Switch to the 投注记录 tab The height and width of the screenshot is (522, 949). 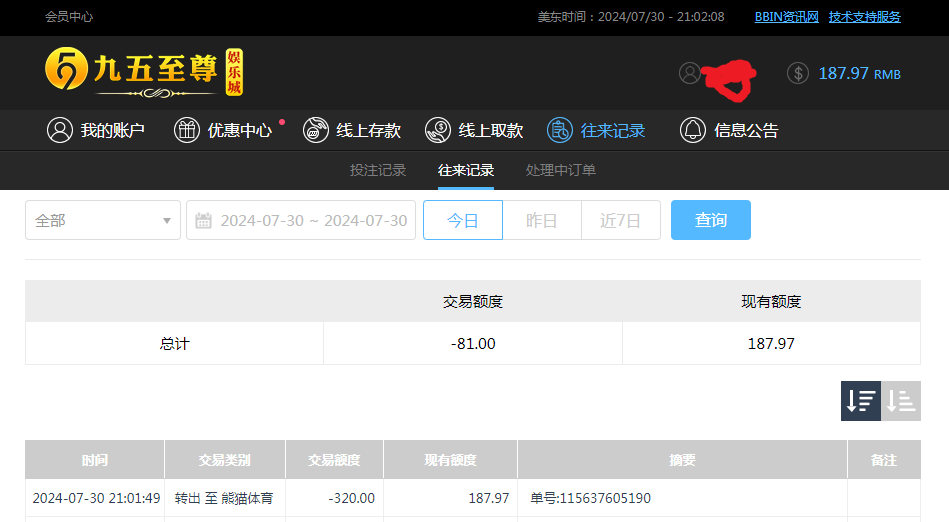tap(378, 170)
